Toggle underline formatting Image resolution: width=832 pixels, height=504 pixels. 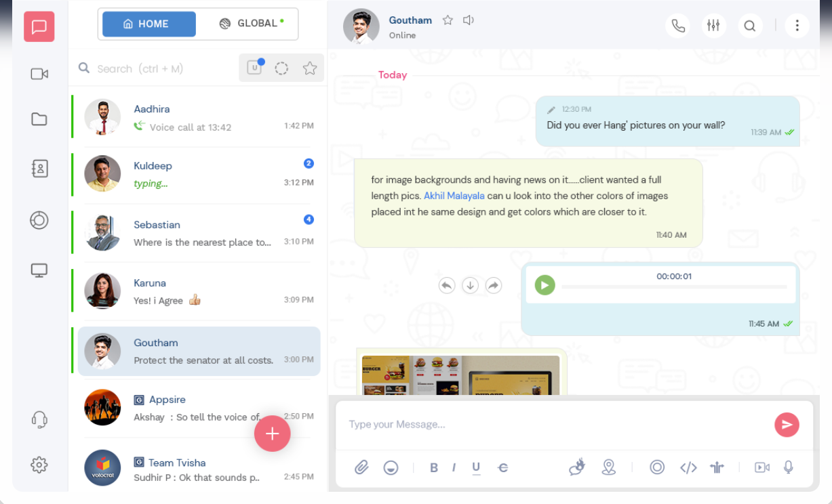tap(476, 467)
